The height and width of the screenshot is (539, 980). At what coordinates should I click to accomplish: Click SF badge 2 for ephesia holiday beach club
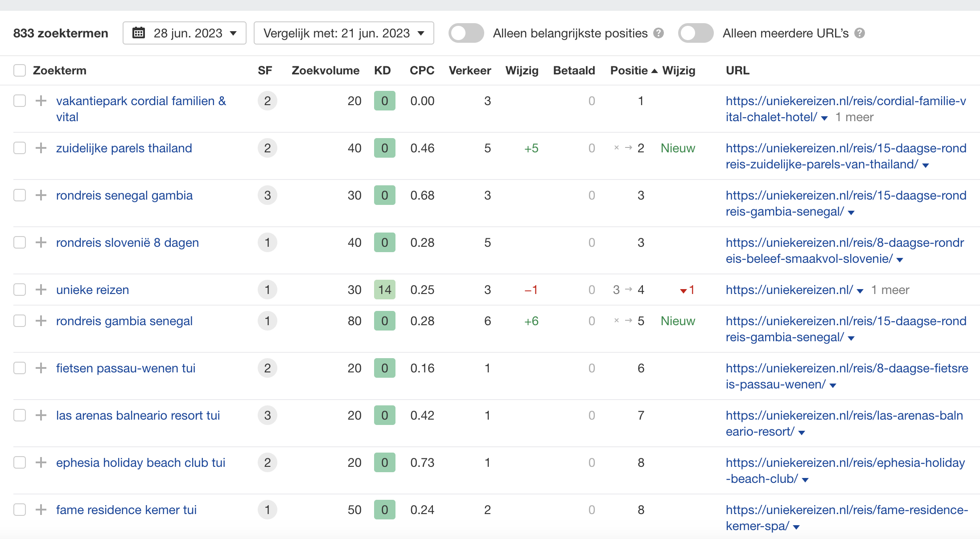click(x=268, y=462)
